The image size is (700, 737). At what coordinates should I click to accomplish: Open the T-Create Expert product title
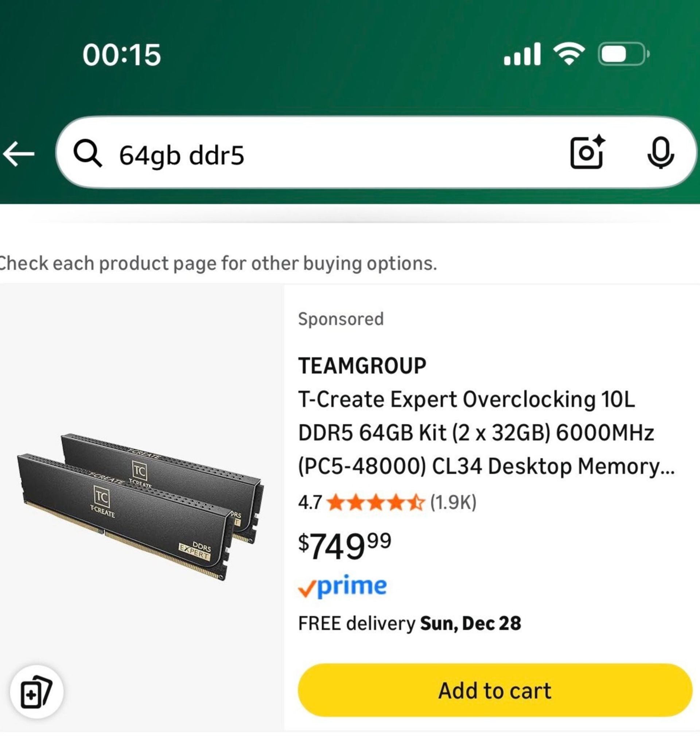tap(485, 433)
